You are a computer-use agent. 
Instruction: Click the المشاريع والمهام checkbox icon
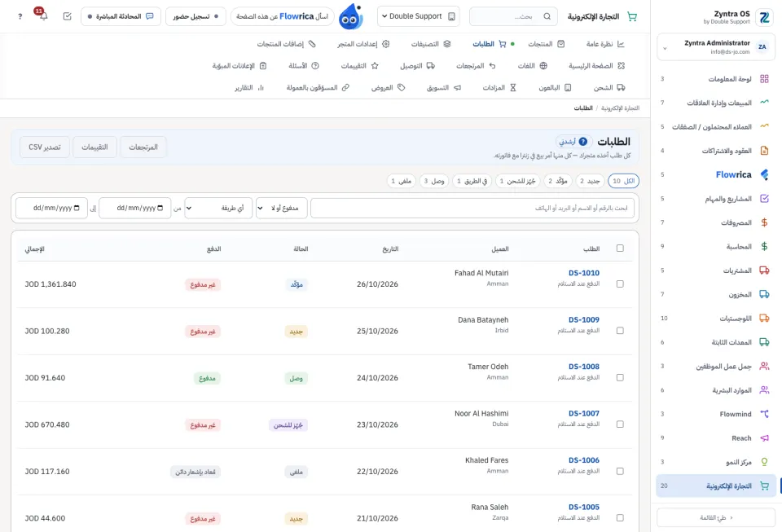(x=764, y=199)
